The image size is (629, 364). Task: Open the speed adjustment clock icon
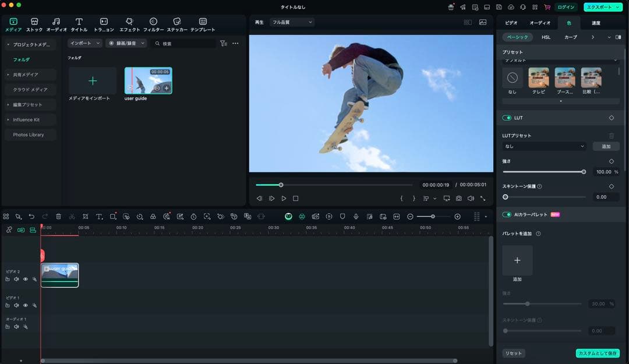click(139, 216)
